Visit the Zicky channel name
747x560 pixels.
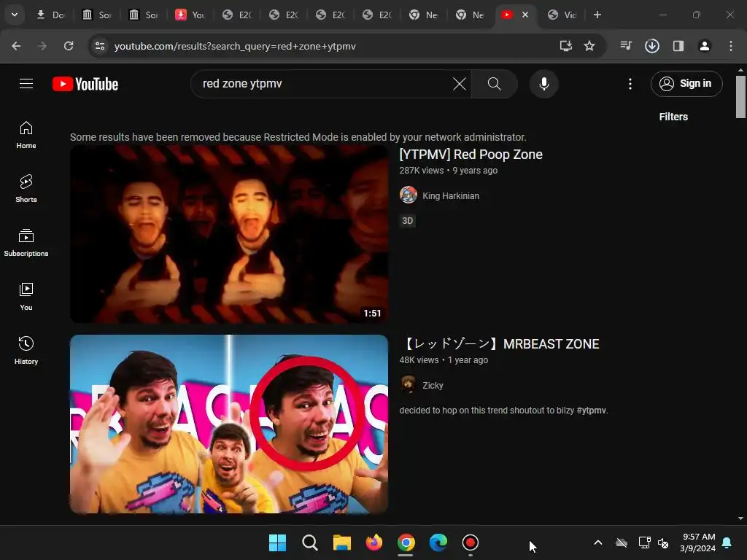coord(433,385)
